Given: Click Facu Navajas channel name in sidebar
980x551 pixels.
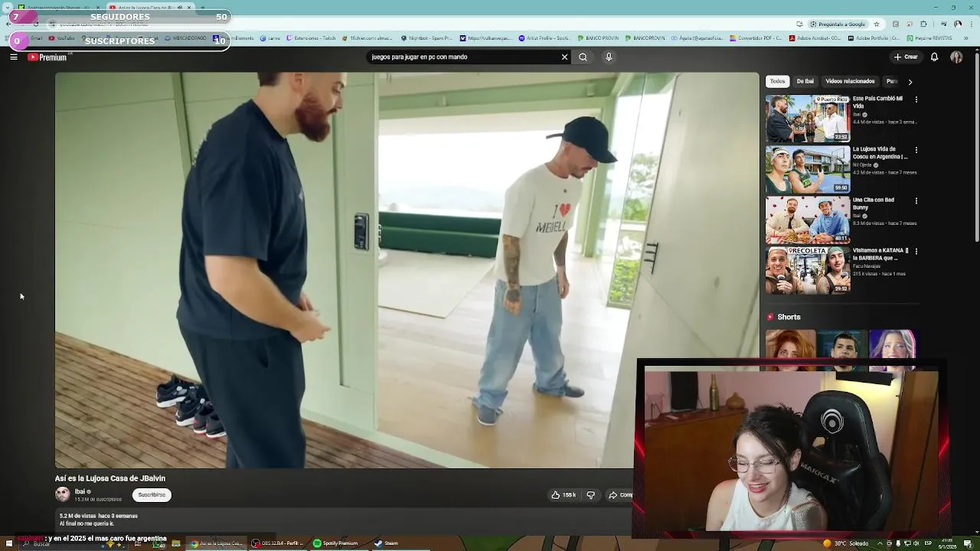Looking at the screenshot, I should coord(866,266).
